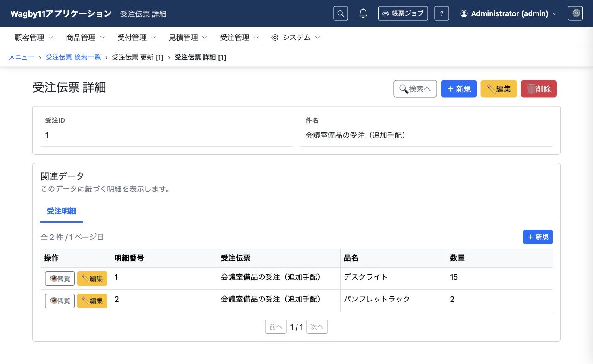Click 受注伝票 更新 [1] breadcrumb
593x364 pixels.
point(138,57)
